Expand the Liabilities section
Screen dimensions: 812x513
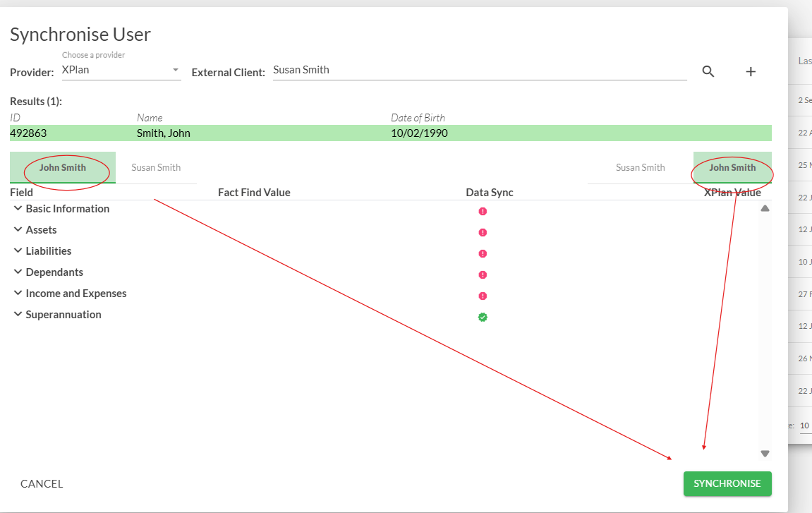[x=18, y=251]
